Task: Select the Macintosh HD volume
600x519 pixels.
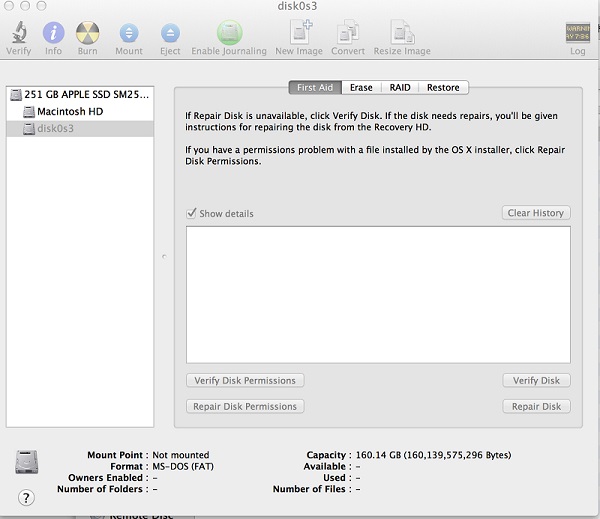Action: pos(80,111)
